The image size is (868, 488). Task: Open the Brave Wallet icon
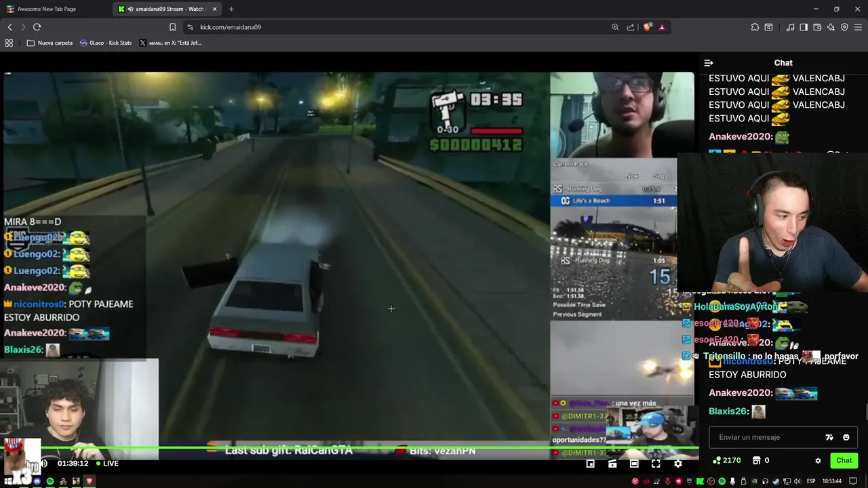pyautogui.click(x=817, y=27)
